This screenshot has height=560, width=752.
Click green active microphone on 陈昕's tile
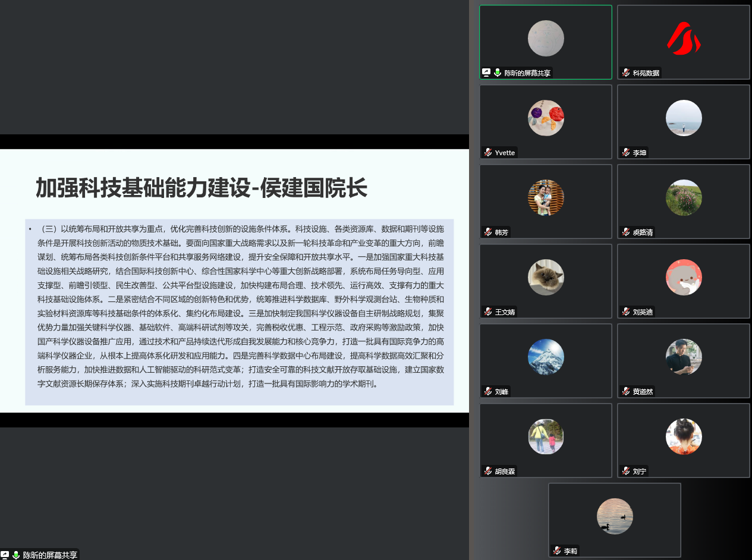[498, 73]
